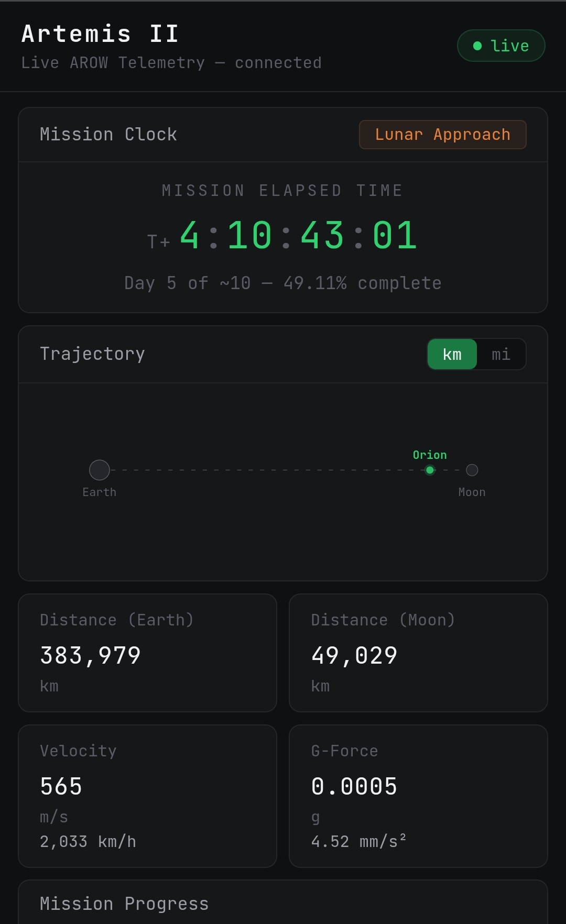
Task: Select the G-Force card
Action: coord(418,796)
